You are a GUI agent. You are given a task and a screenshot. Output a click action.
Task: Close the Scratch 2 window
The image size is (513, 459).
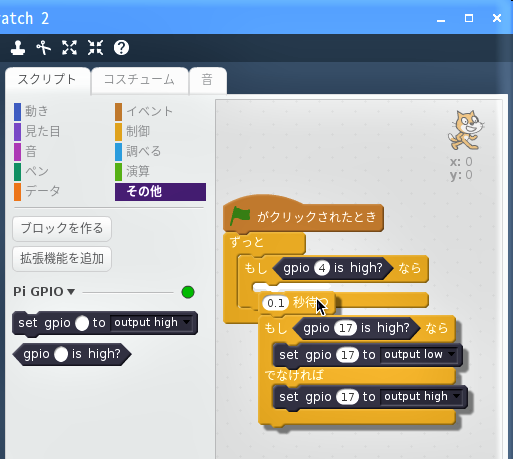tap(497, 18)
